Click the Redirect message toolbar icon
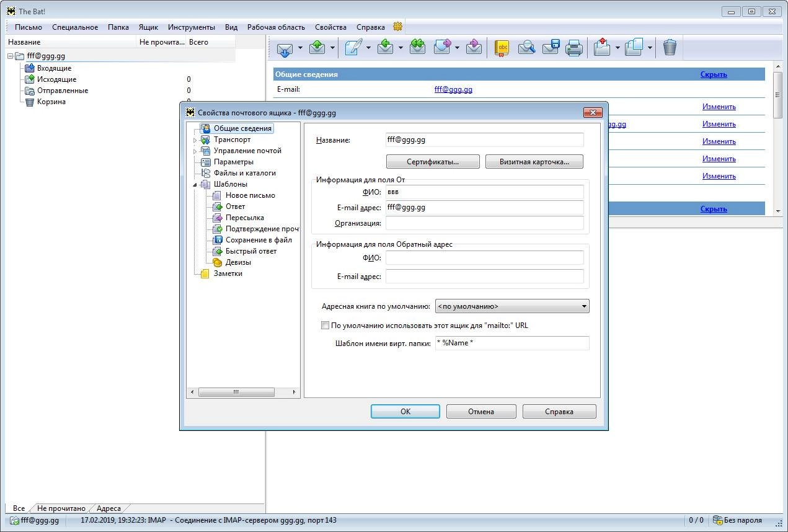This screenshot has height=532, width=788. coord(474,48)
